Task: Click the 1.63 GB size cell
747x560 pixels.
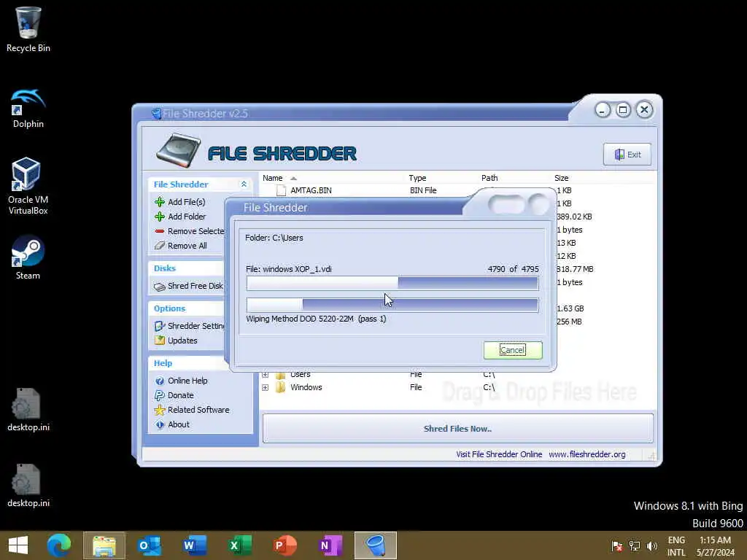Action: coord(570,308)
